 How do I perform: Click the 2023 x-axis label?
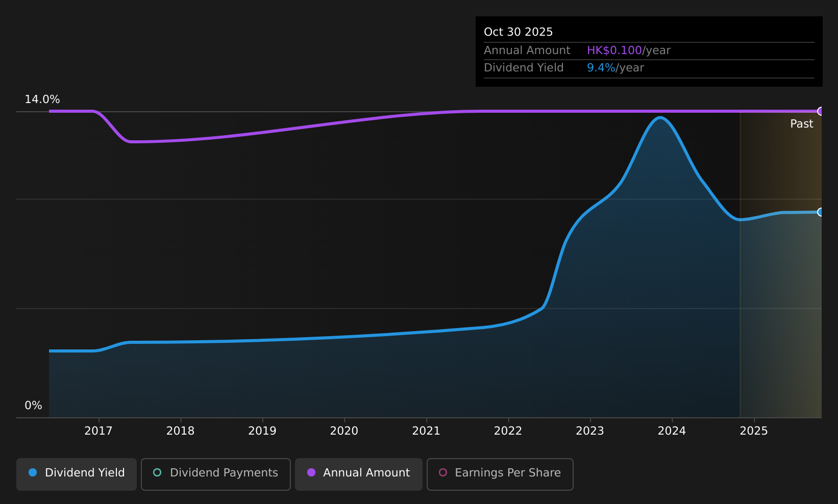pos(590,431)
